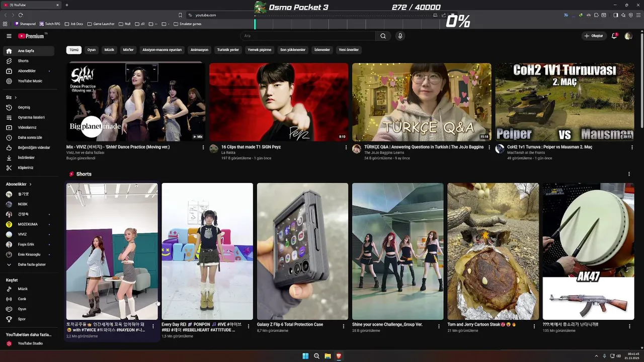Viewport: 644px width, 362px height.
Task: Click the search magnifier button
Action: pyautogui.click(x=383, y=36)
